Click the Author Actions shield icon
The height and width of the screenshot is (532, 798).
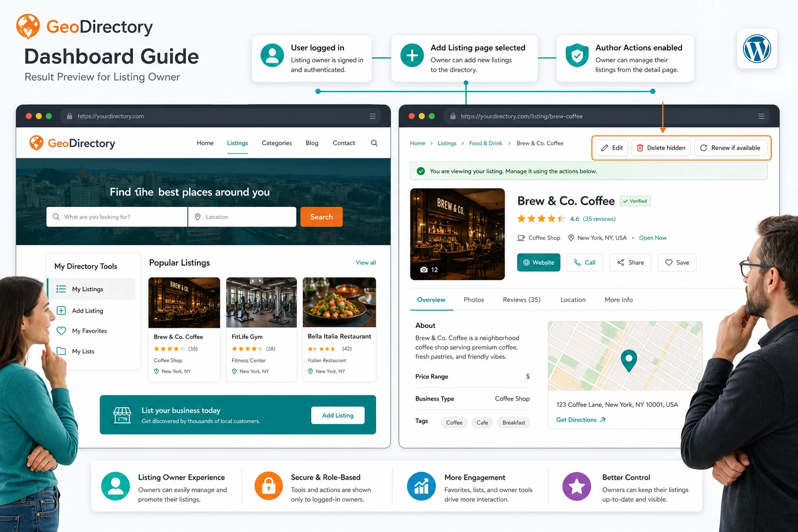[x=577, y=55]
